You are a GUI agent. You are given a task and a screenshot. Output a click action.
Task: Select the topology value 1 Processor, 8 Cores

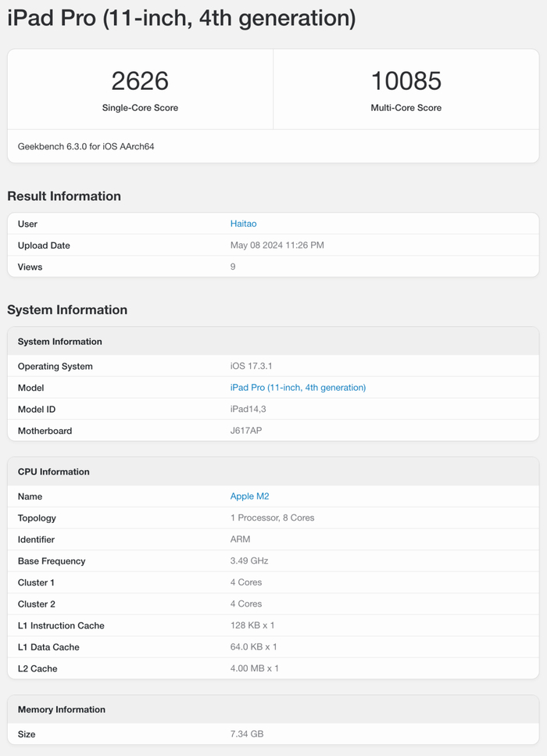[272, 518]
